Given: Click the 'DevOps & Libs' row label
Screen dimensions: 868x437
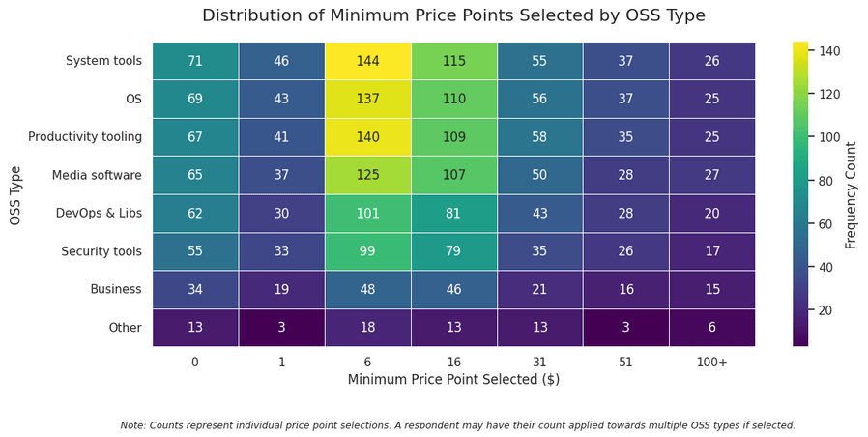Looking at the screenshot, I should [x=98, y=214].
